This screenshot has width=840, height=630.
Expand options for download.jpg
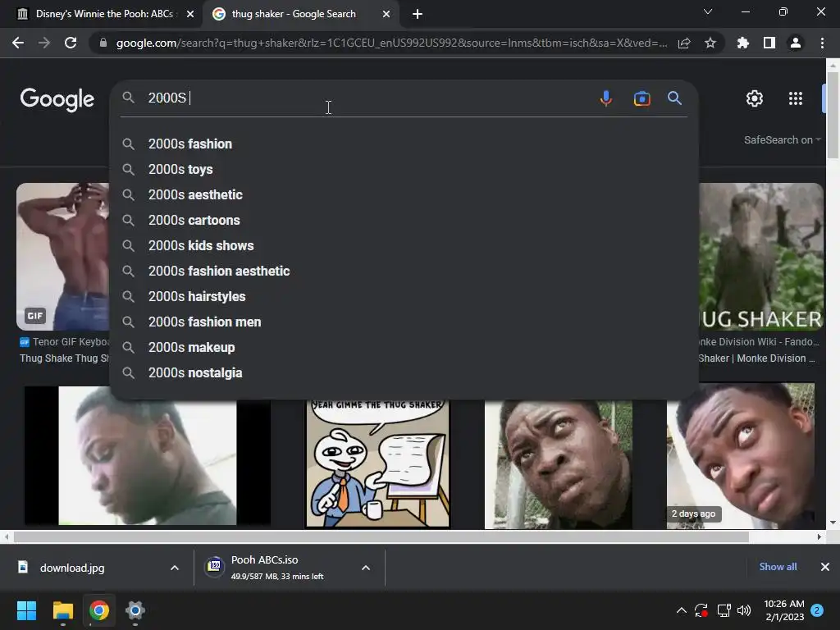point(175,568)
